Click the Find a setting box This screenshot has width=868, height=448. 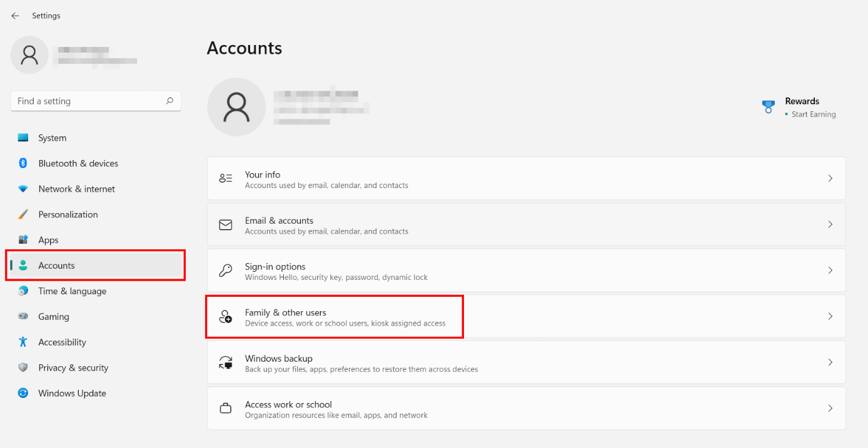point(96,101)
